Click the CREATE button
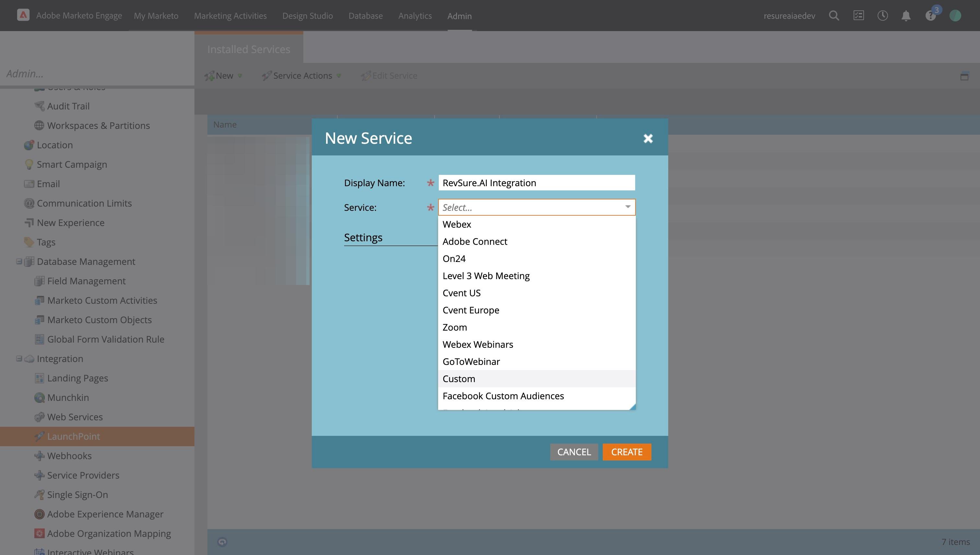 (626, 452)
